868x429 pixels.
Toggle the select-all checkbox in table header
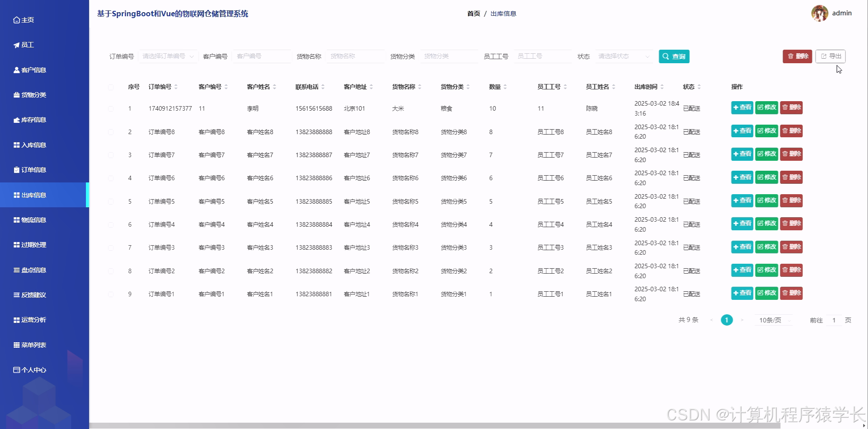(111, 87)
